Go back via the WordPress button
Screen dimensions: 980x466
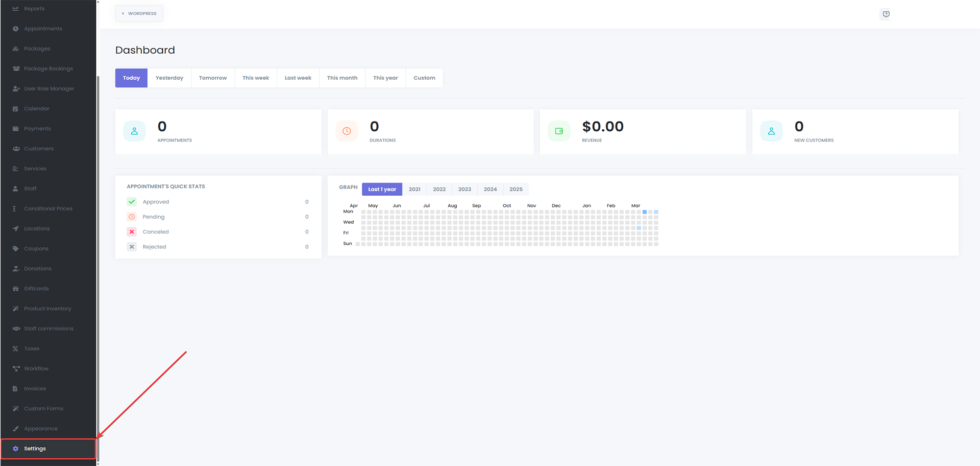139,13
